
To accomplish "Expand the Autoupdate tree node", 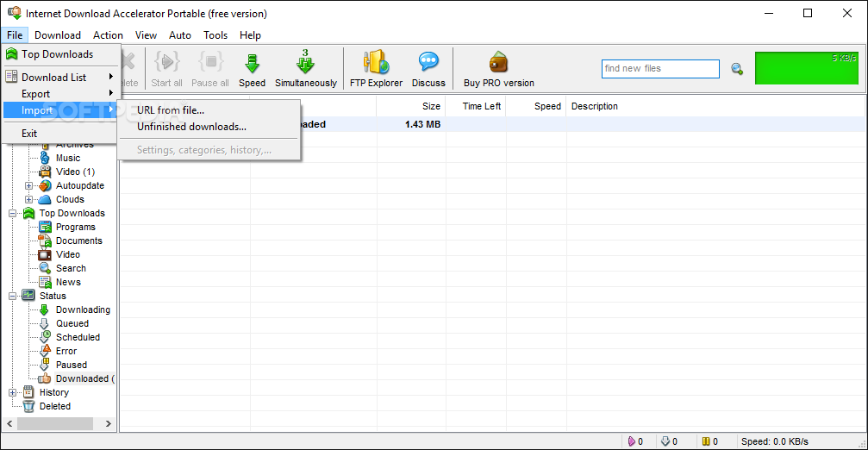I will click(28, 186).
